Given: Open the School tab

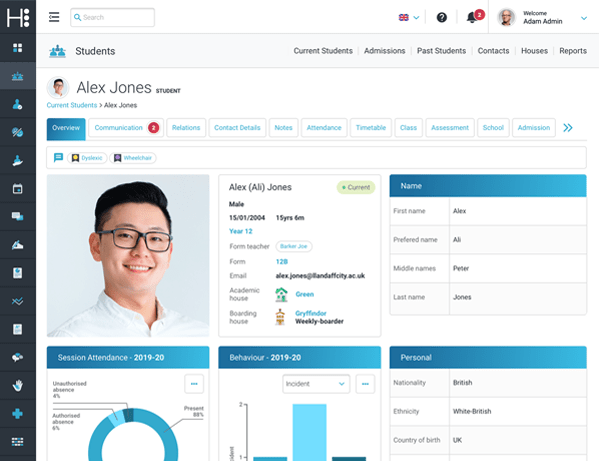Looking at the screenshot, I should pyautogui.click(x=493, y=128).
